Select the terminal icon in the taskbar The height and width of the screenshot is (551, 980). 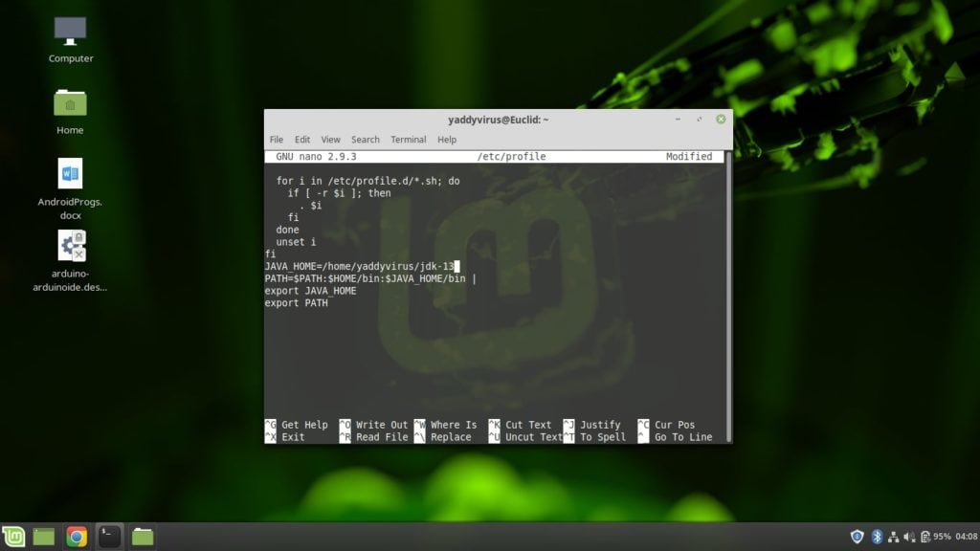click(109, 537)
